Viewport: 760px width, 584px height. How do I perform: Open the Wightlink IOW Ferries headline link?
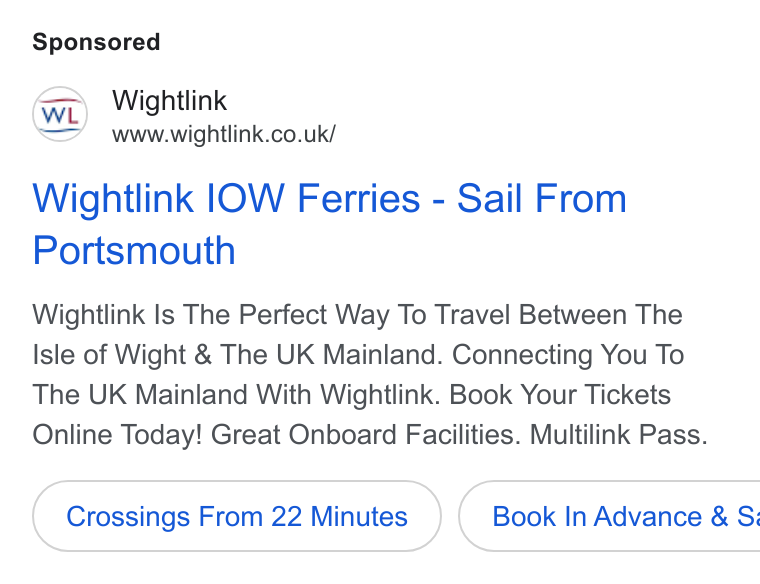point(330,224)
